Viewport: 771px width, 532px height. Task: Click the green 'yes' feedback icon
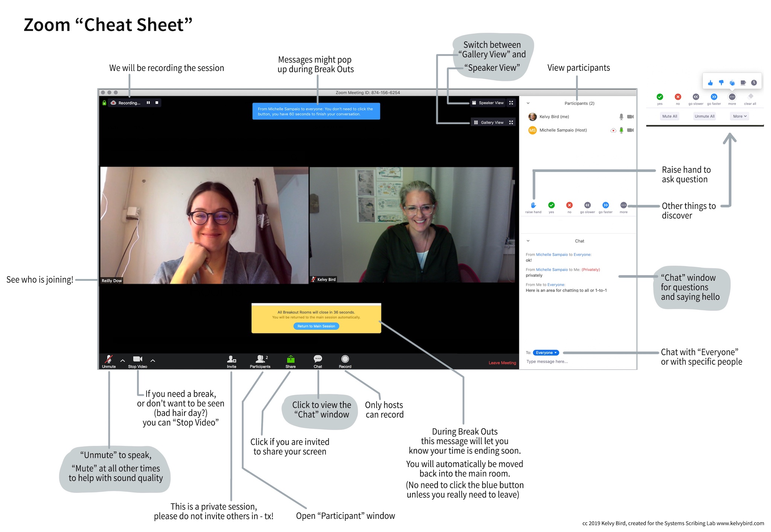[552, 205]
